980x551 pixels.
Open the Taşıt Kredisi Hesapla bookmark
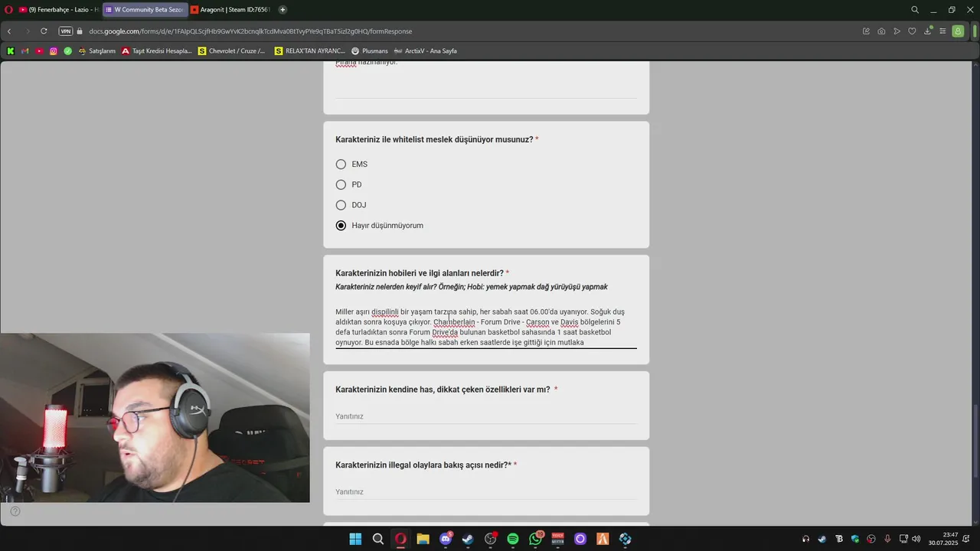point(157,51)
